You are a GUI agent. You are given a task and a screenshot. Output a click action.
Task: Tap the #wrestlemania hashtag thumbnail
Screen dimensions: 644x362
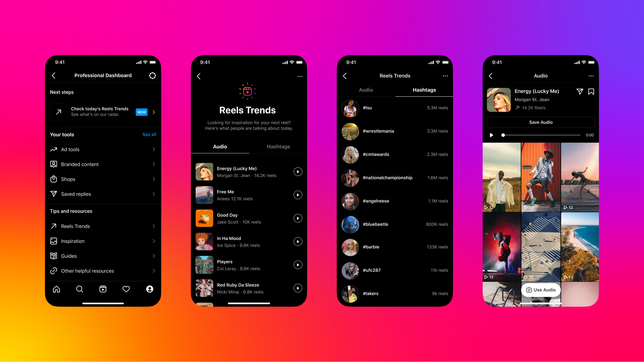point(350,131)
